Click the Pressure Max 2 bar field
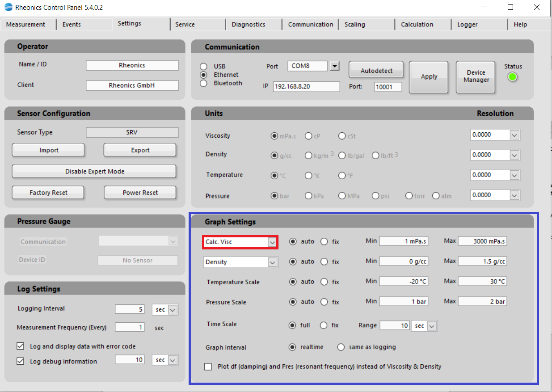Viewport: 552px width, 392px height. point(482,301)
